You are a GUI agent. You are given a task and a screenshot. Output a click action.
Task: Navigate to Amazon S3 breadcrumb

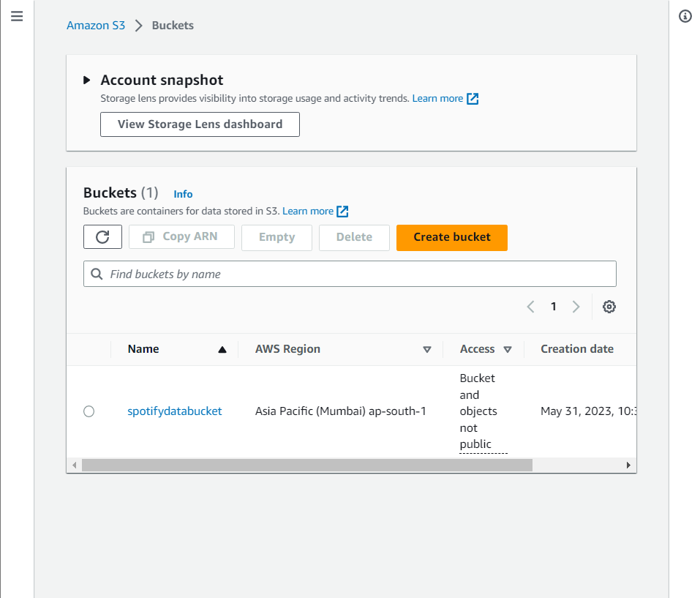pyautogui.click(x=96, y=25)
